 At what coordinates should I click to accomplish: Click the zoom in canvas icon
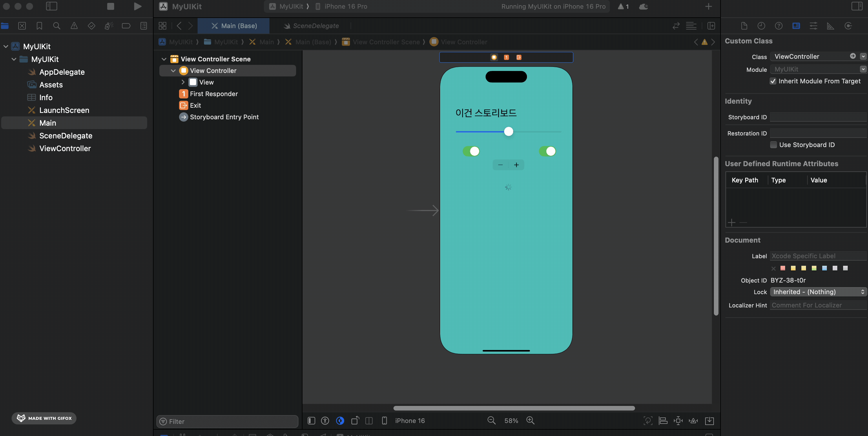(x=530, y=421)
